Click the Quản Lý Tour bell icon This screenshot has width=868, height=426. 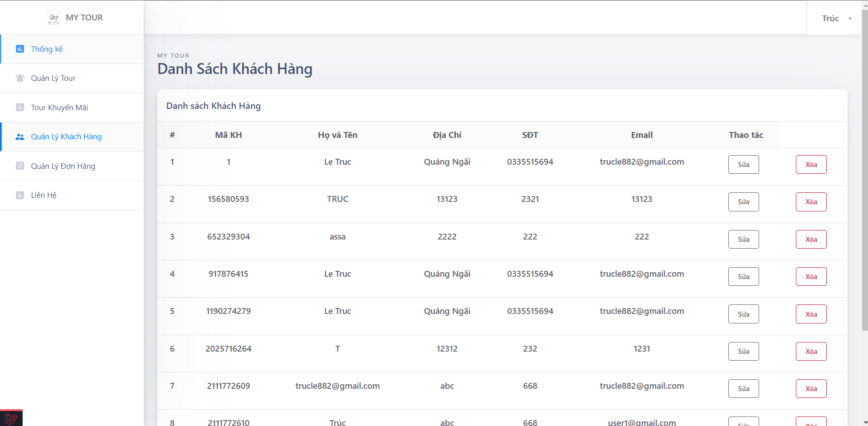coord(20,78)
